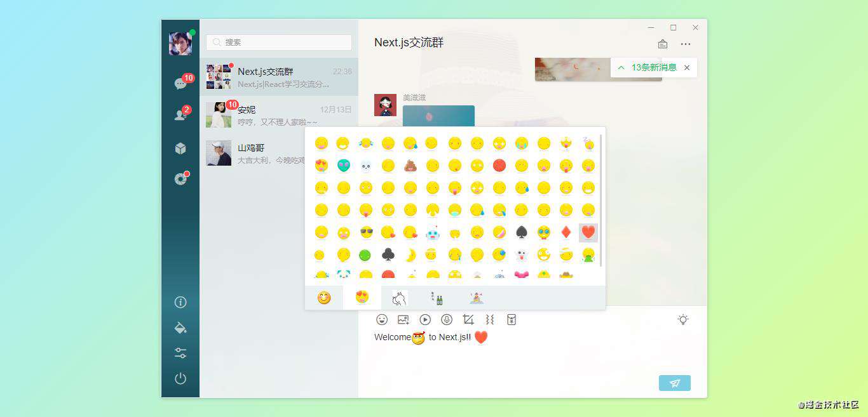
Task: Open the sliders settings icon in sidebar
Action: [x=180, y=353]
